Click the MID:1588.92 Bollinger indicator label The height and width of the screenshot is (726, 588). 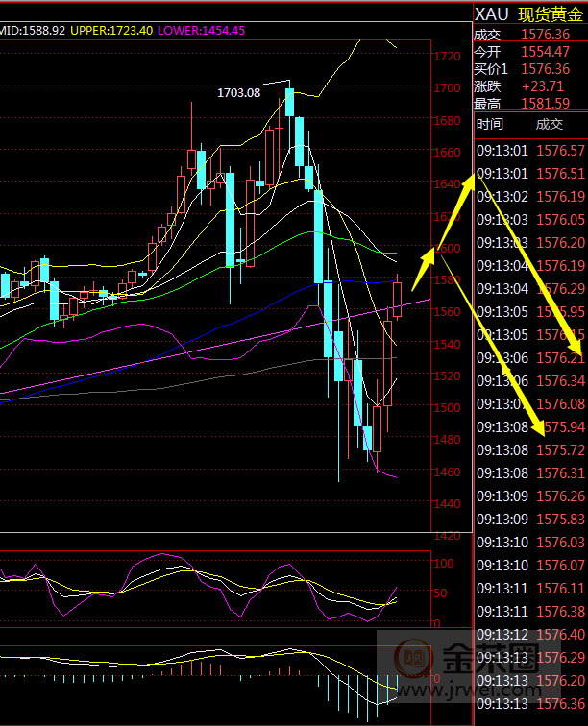tap(34, 31)
